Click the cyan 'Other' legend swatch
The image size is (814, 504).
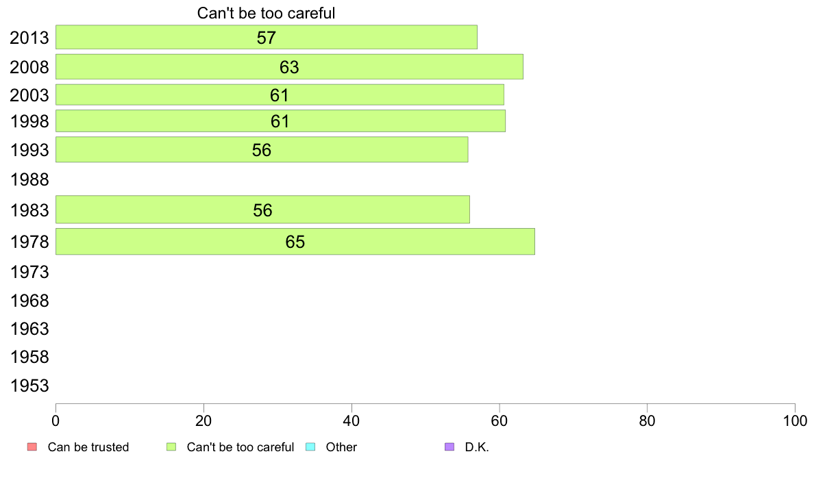pyautogui.click(x=310, y=447)
